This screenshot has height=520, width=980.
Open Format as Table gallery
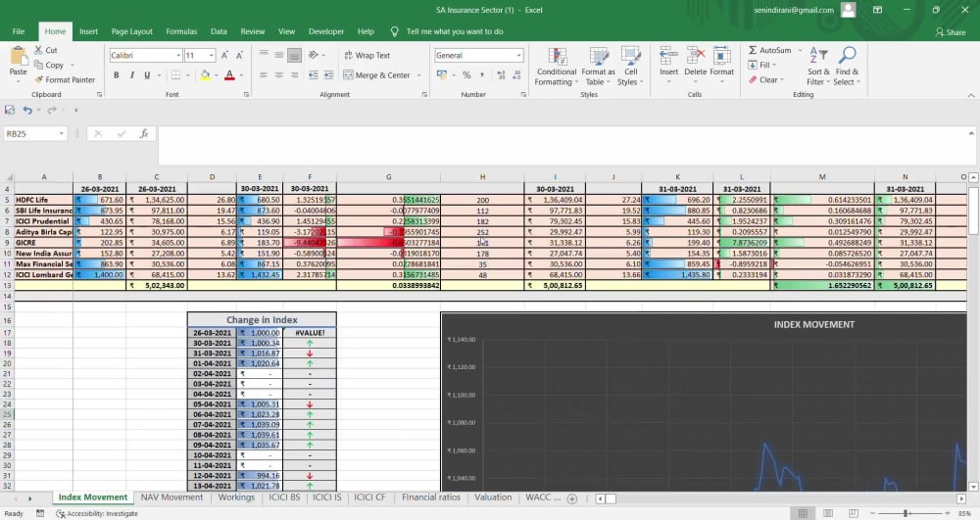(x=598, y=67)
